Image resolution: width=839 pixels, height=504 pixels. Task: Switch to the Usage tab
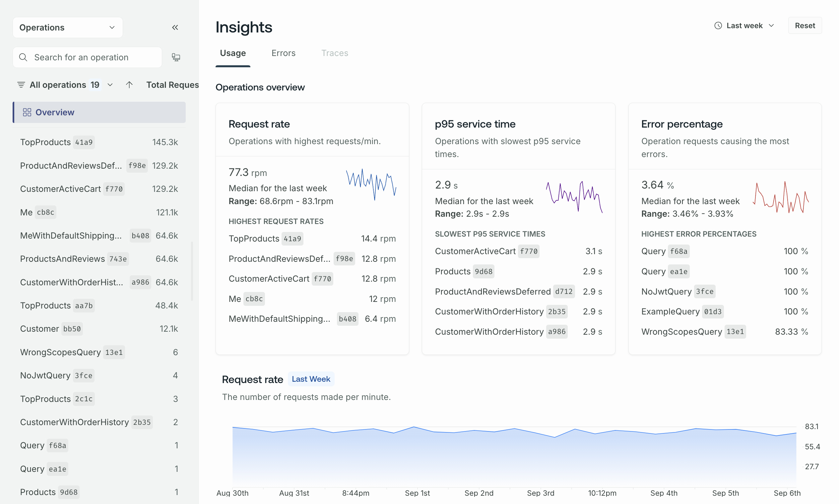[233, 53]
